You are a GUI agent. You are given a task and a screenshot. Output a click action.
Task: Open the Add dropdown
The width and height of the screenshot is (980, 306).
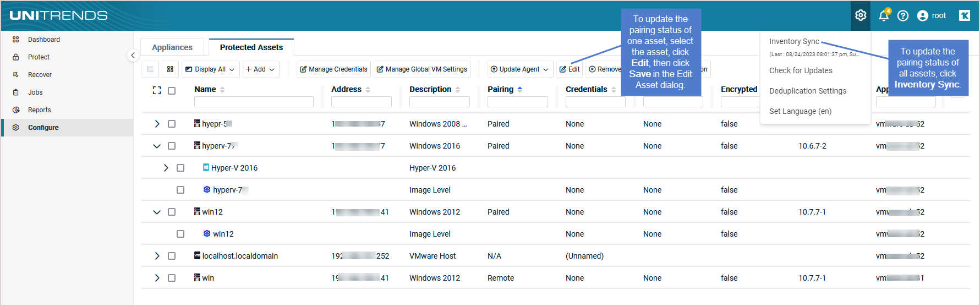(260, 69)
